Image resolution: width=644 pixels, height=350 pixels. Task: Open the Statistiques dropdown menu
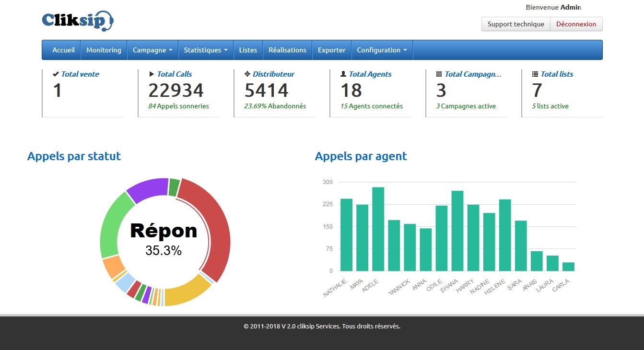point(205,50)
